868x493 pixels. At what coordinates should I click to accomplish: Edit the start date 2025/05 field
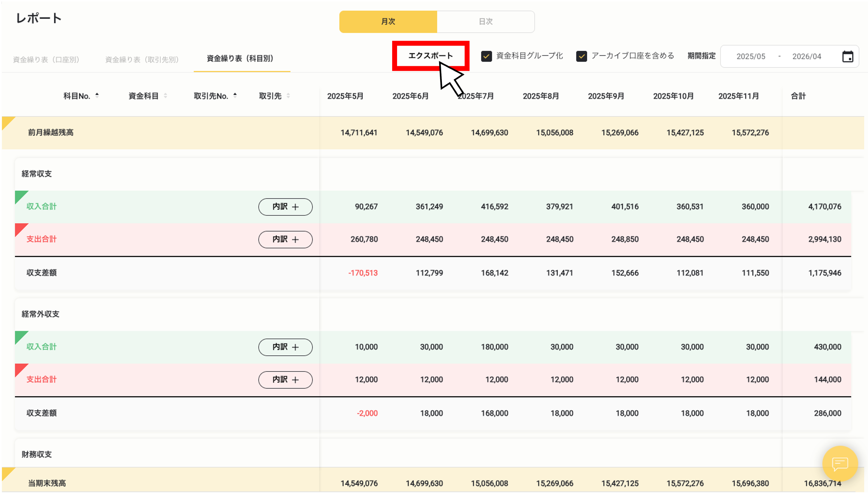coord(751,56)
